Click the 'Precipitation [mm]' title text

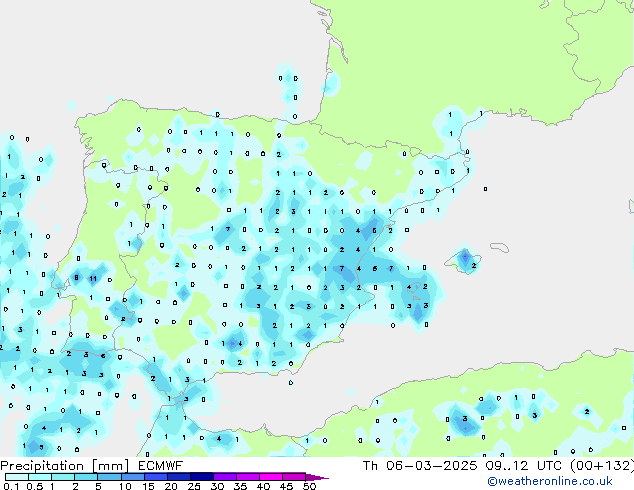[x=64, y=465]
